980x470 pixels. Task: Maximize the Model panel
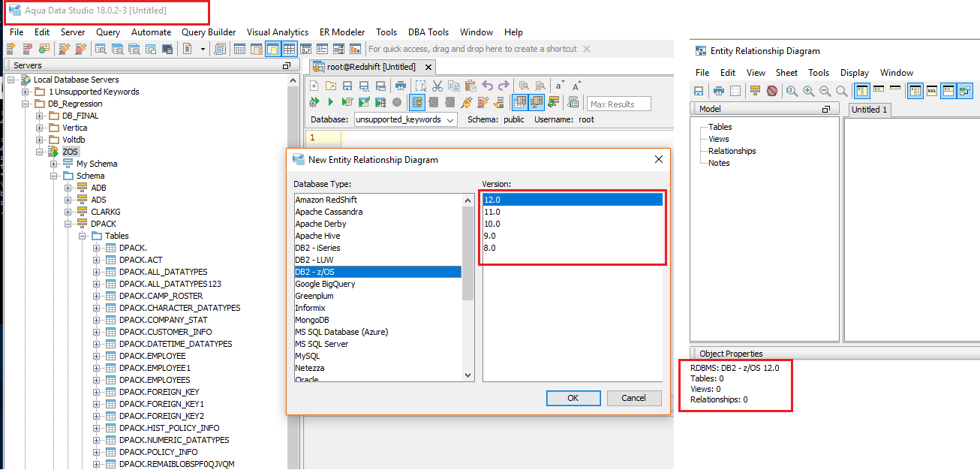[x=826, y=110]
